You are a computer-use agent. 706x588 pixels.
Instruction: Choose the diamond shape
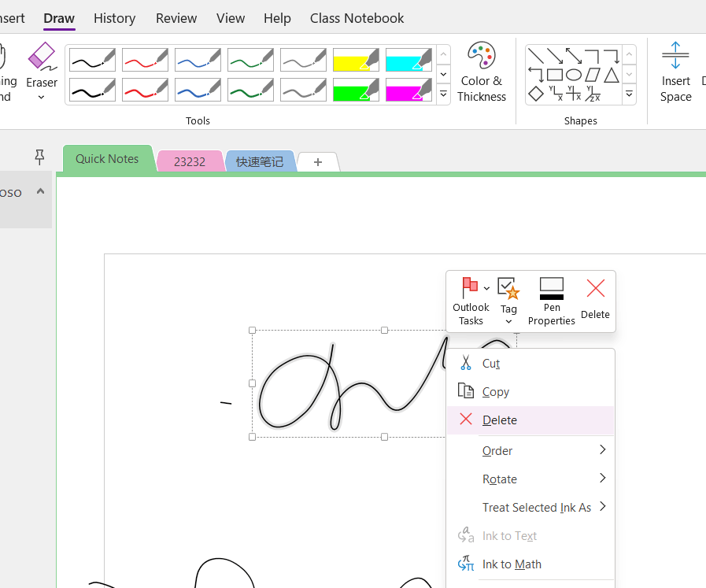point(536,94)
